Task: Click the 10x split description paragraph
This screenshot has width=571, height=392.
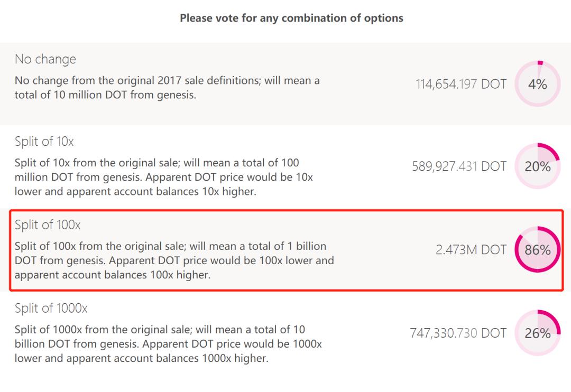Action: coord(164,177)
